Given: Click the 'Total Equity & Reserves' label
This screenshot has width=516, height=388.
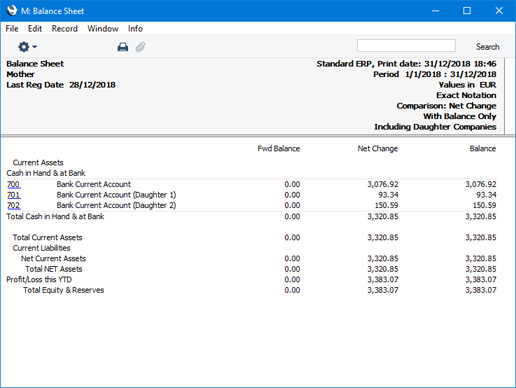Looking at the screenshot, I should point(63,290).
